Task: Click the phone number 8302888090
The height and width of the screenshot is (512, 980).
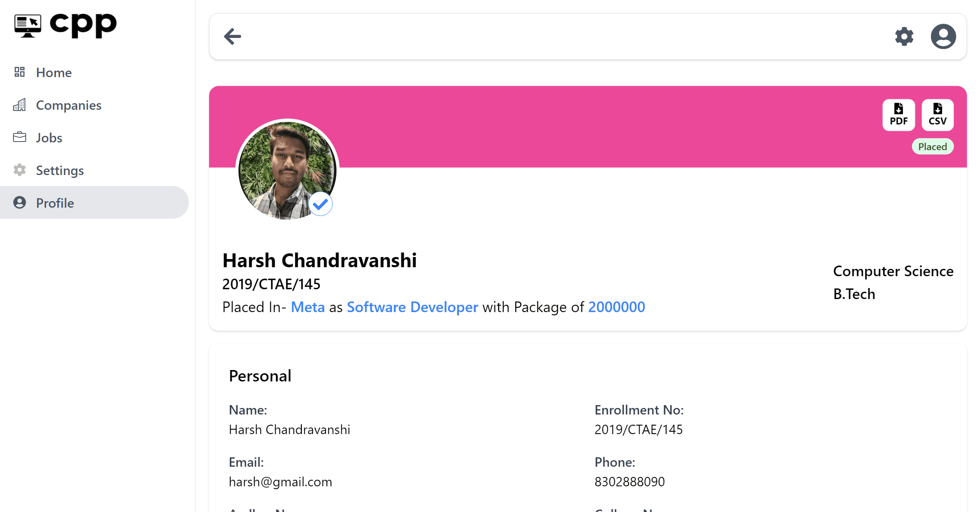Action: 630,482
